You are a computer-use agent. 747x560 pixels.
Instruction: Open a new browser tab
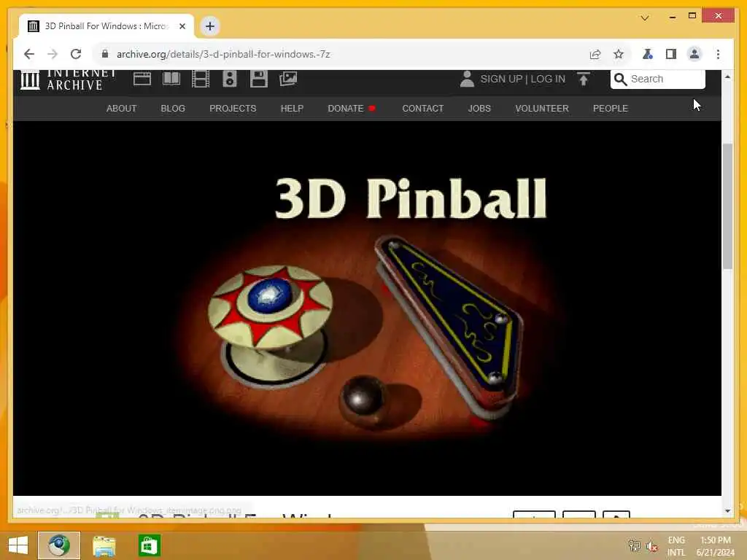coord(210,26)
